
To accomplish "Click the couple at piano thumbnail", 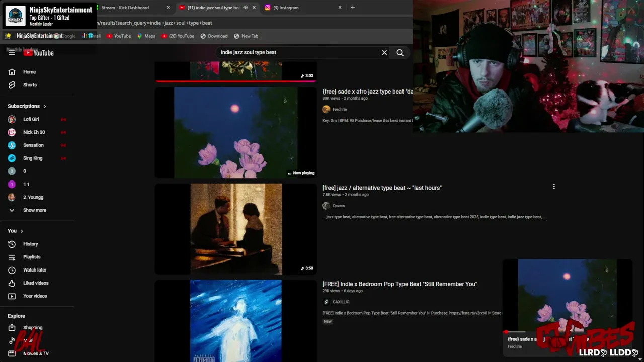I will coord(235,229).
